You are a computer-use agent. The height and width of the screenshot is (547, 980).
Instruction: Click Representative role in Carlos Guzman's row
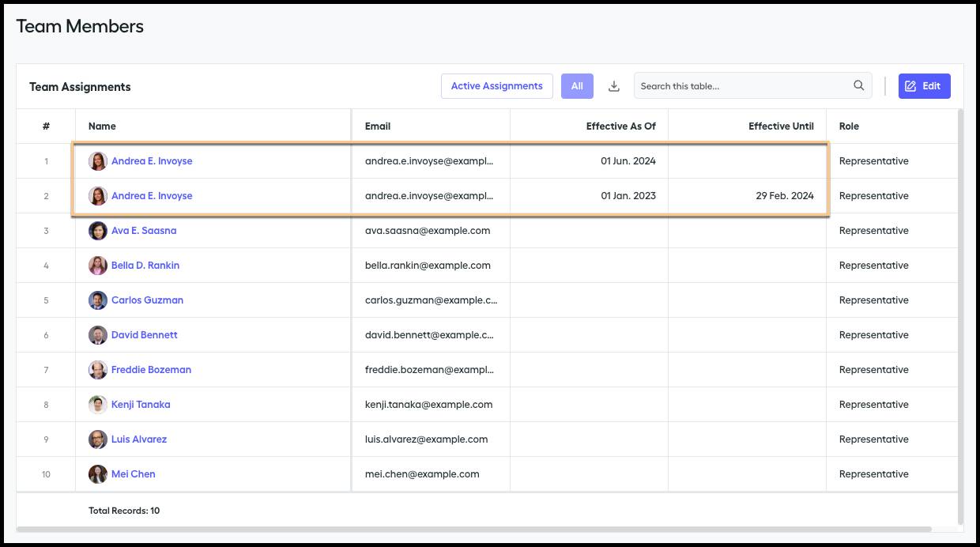pos(874,300)
